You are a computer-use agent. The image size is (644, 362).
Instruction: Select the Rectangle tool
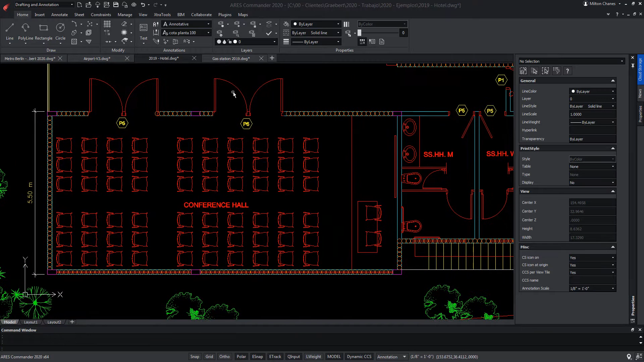[x=44, y=32]
